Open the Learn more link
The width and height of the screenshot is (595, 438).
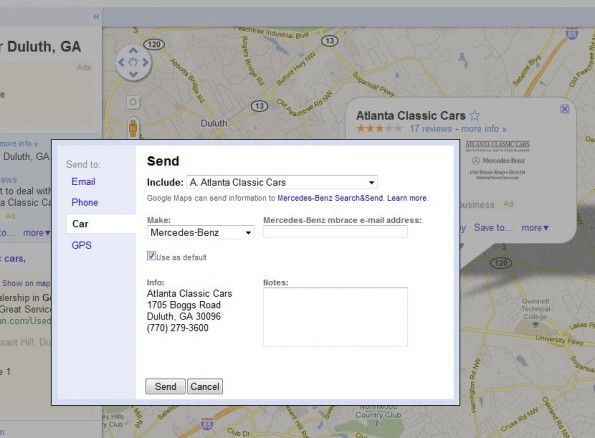coord(407,198)
